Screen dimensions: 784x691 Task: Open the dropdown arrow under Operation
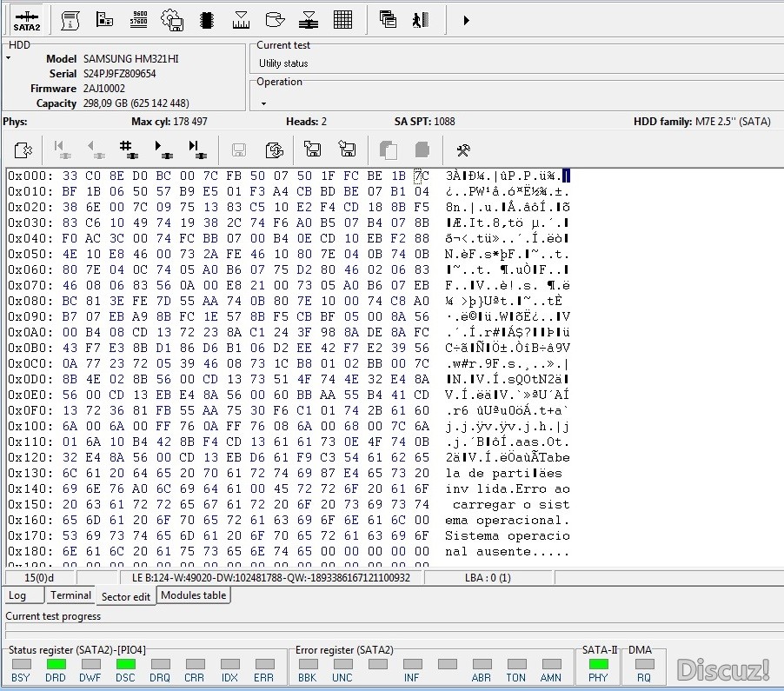[x=263, y=103]
